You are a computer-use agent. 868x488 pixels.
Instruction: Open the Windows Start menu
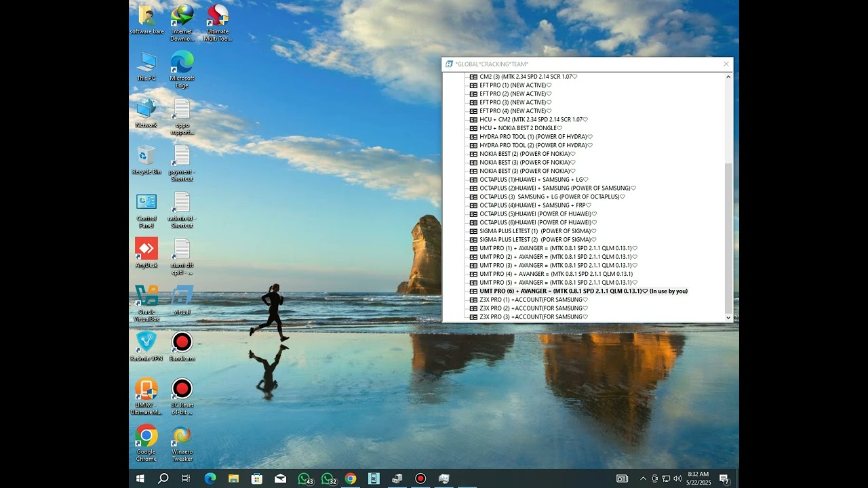pos(140,479)
